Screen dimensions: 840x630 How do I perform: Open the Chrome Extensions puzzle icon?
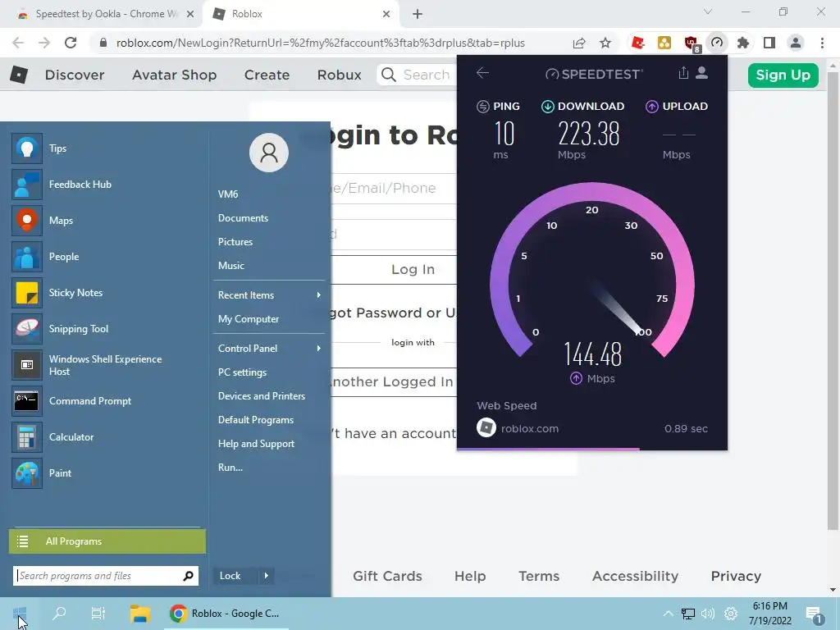coord(743,43)
